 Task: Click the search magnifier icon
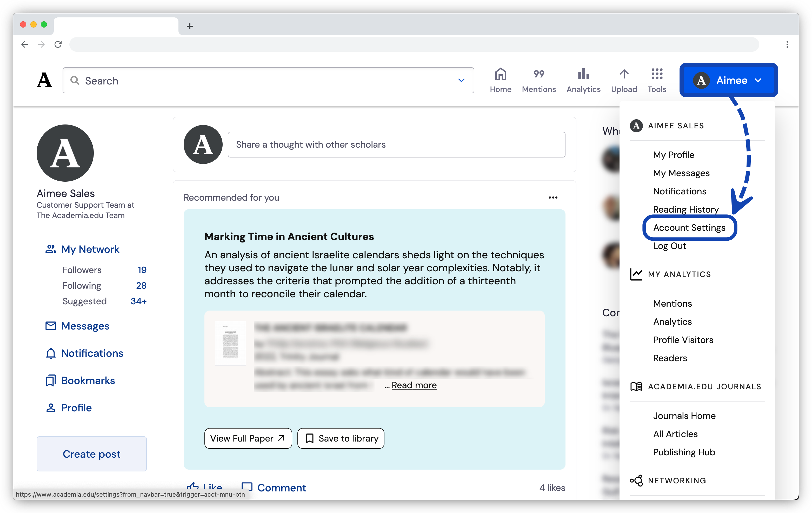pos(75,80)
